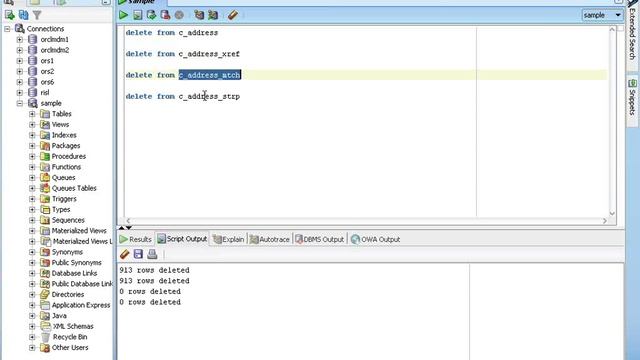Image resolution: width=640 pixels, height=360 pixels.
Task: Clear the worksheet with the eraser icon
Action: [233, 15]
